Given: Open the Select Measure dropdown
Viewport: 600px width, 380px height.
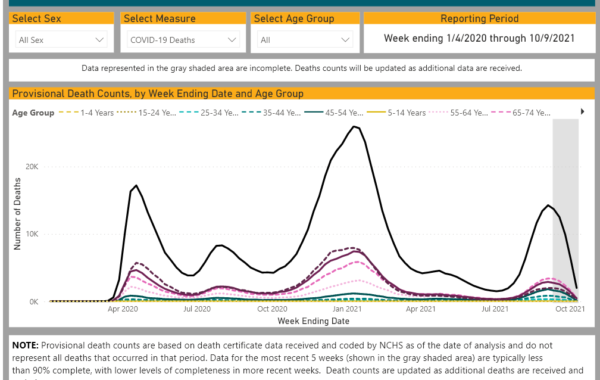Looking at the screenshot, I should pos(183,40).
